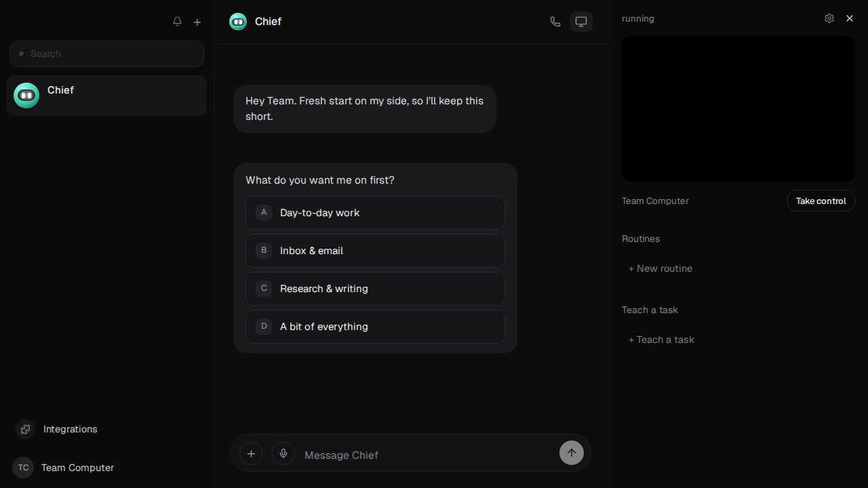The height and width of the screenshot is (488, 868).
Task: Start a voice call with Chief
Action: (555, 22)
